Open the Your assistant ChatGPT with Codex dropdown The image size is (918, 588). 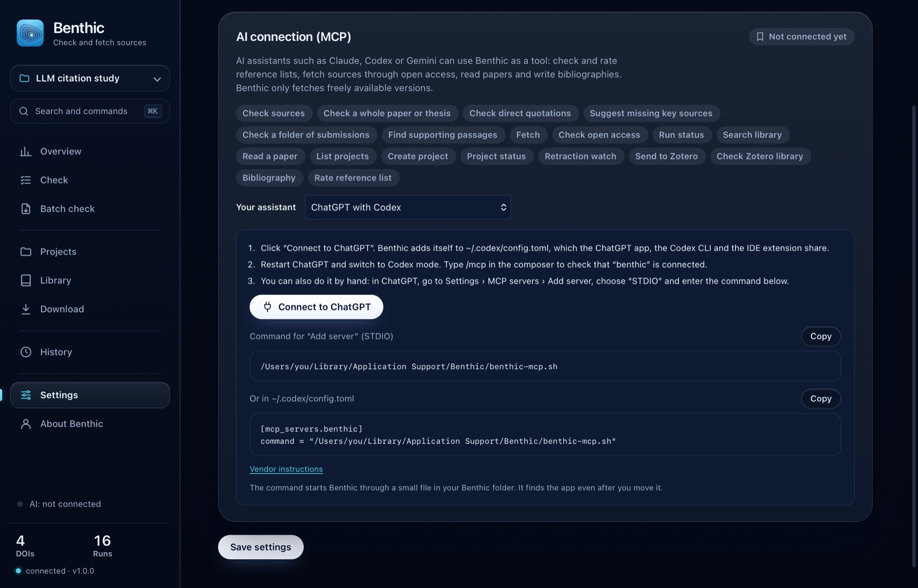[408, 207]
